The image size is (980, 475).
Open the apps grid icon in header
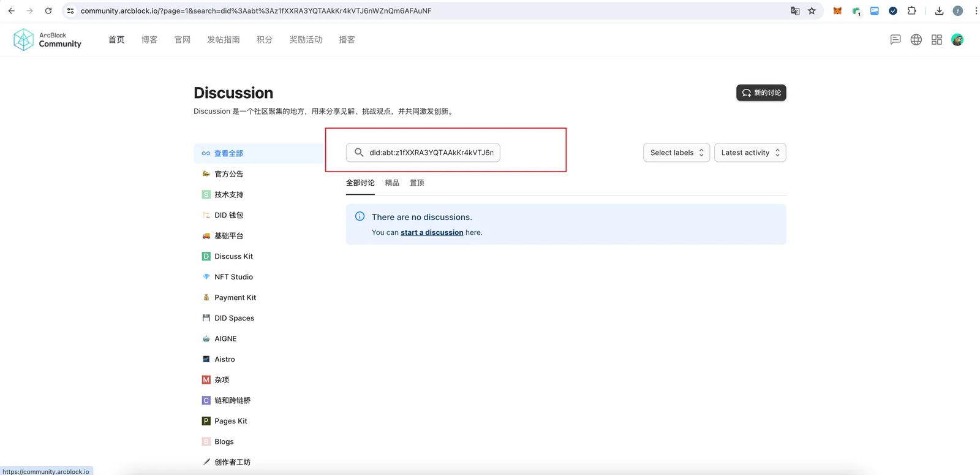coord(937,40)
